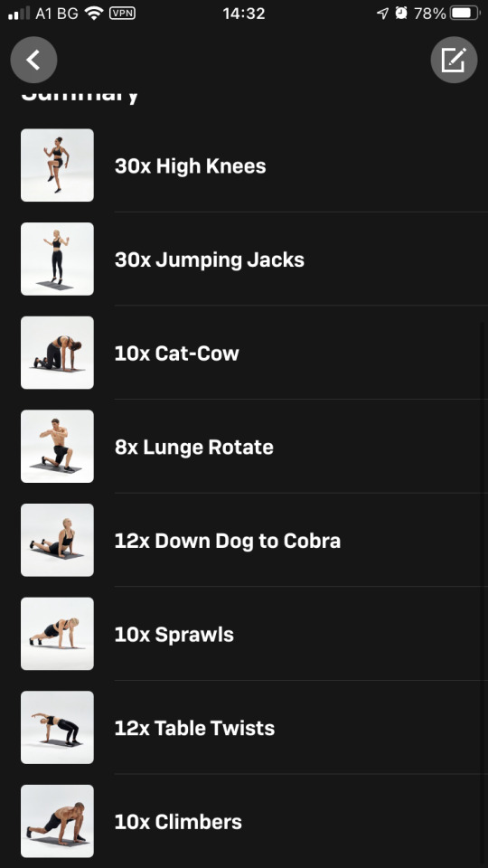
Task: Open the 8x Lunge Rotate entry
Action: 244,446
